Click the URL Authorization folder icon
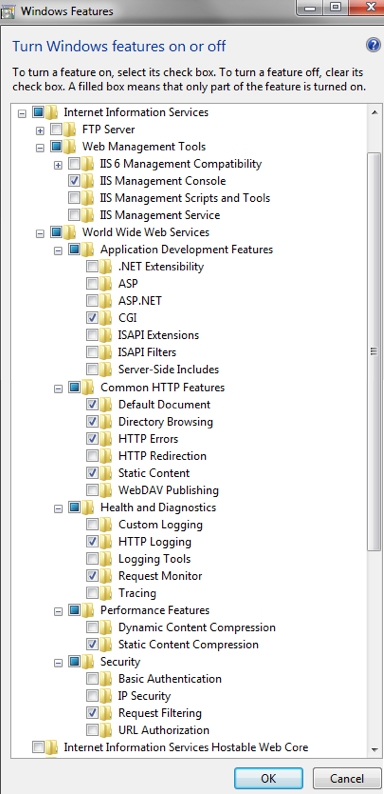The image size is (384, 794). pyautogui.click(x=106, y=730)
